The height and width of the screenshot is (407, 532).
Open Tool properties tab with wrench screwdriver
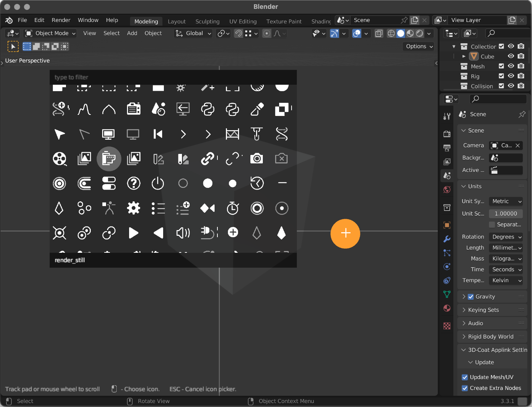447,116
